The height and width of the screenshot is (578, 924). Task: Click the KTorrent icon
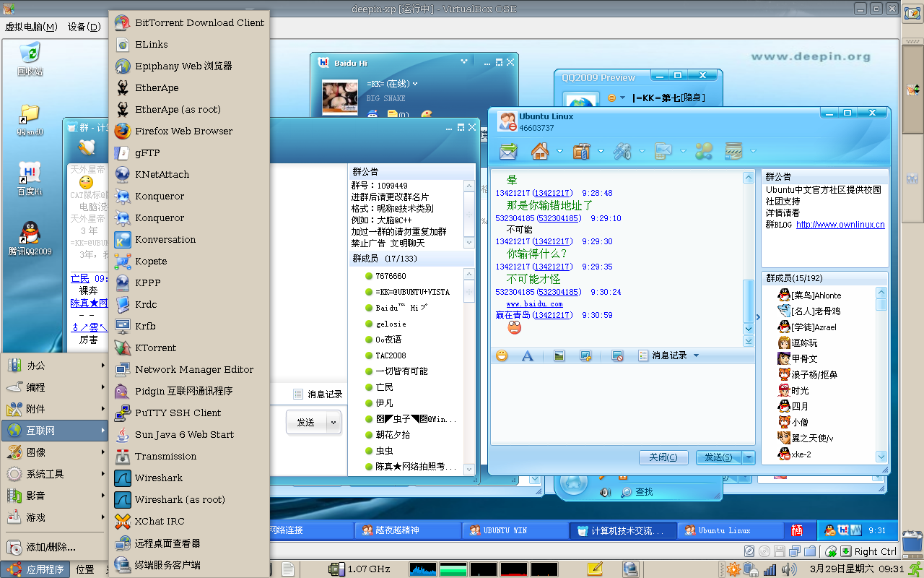(123, 348)
